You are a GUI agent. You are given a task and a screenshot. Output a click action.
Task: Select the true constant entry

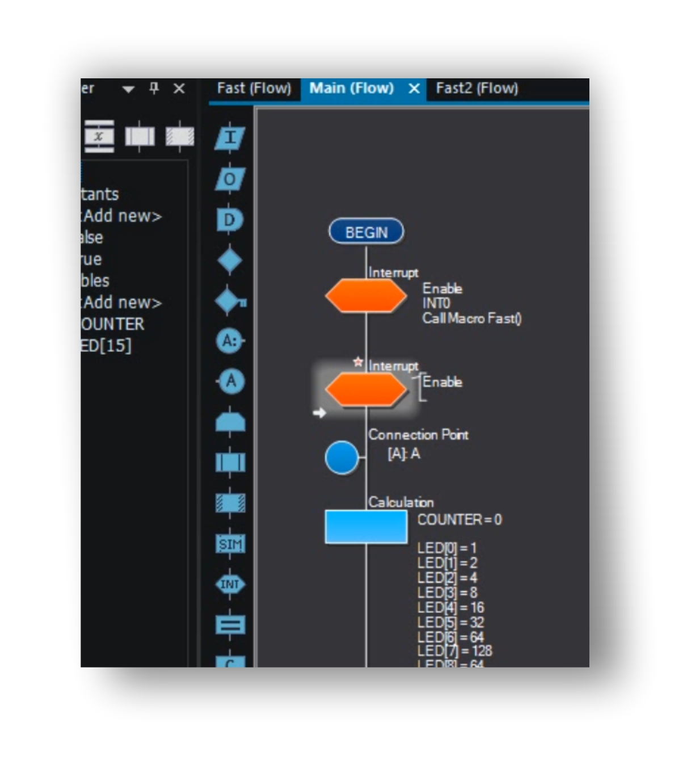point(91,259)
